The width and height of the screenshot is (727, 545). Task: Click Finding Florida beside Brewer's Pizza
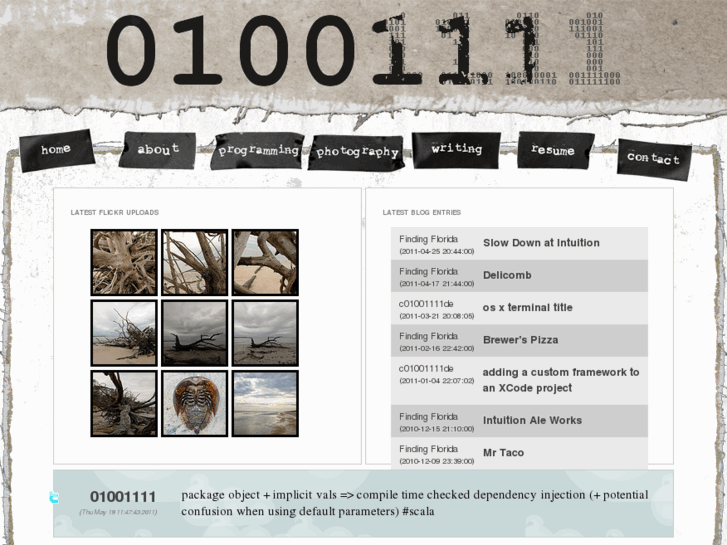428,336
